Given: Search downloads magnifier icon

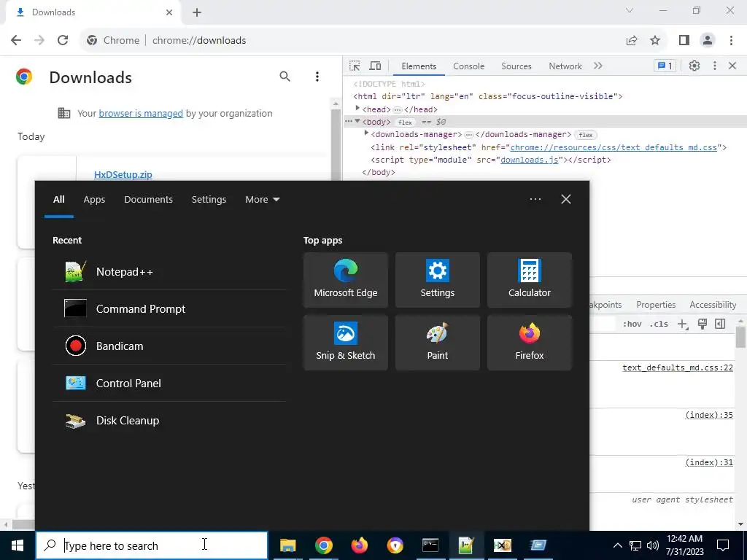Looking at the screenshot, I should click(285, 76).
